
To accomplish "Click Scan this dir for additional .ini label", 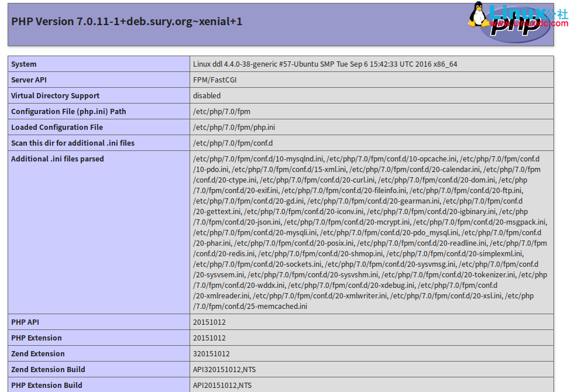I will tap(73, 143).
